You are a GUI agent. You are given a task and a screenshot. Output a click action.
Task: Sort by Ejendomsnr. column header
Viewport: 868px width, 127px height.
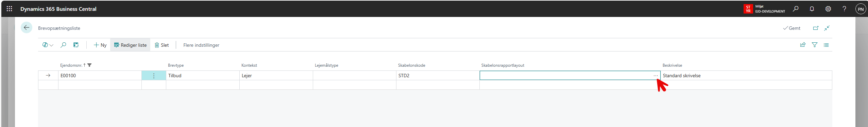(x=71, y=65)
